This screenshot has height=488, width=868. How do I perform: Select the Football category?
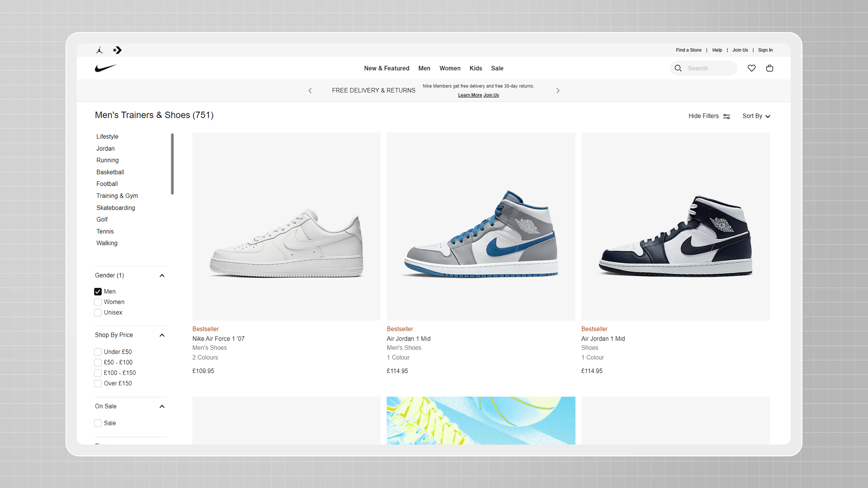coord(107,184)
